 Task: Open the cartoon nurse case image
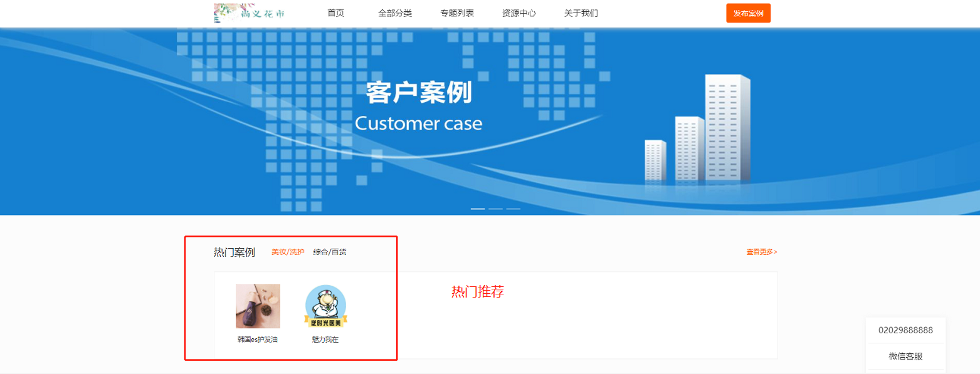325,306
